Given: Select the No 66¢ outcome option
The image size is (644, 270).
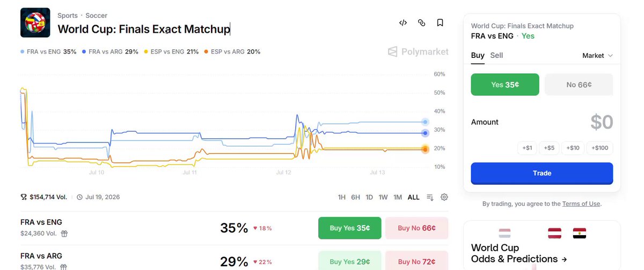Looking at the screenshot, I should click(x=579, y=85).
